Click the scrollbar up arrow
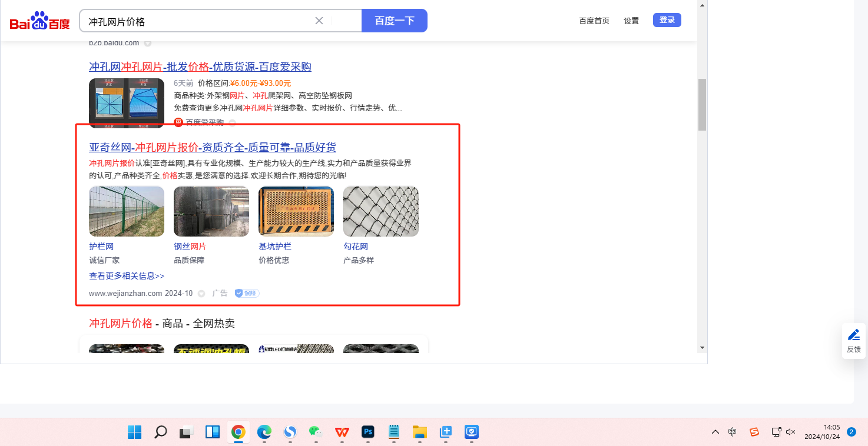Screen dimensions: 868x446 702,5
